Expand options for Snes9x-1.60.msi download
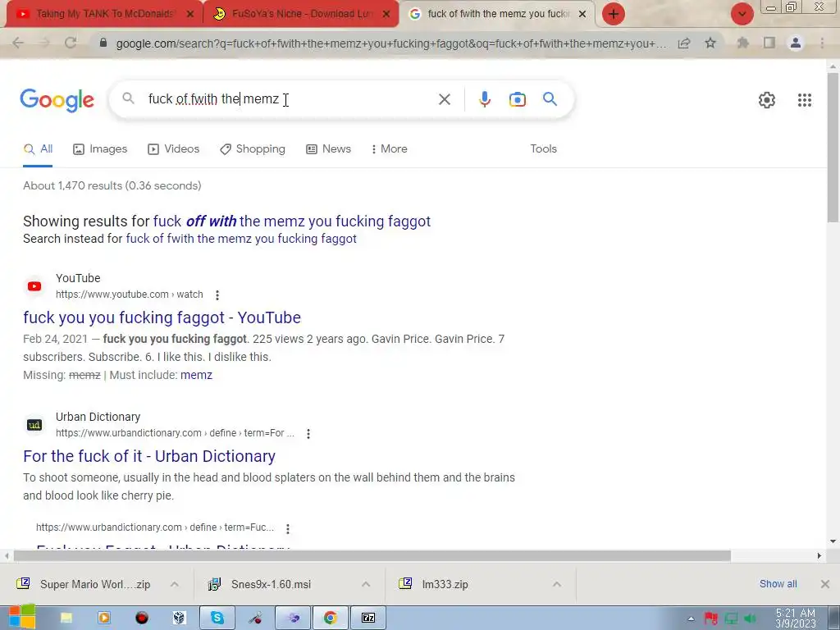 [x=365, y=584]
